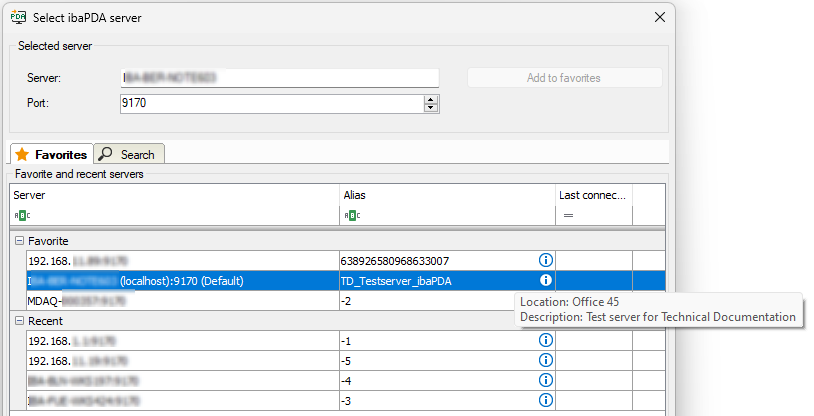Close the Select ibaPDA server dialog

pos(659,16)
